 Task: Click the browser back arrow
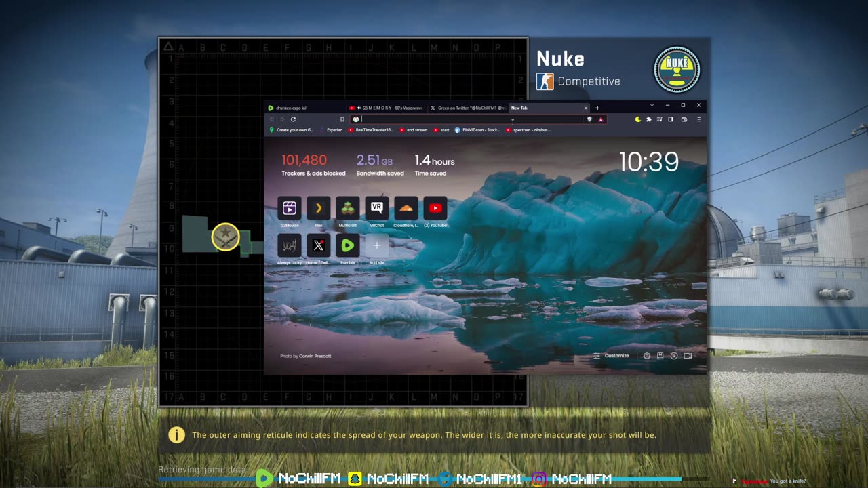pyautogui.click(x=272, y=119)
